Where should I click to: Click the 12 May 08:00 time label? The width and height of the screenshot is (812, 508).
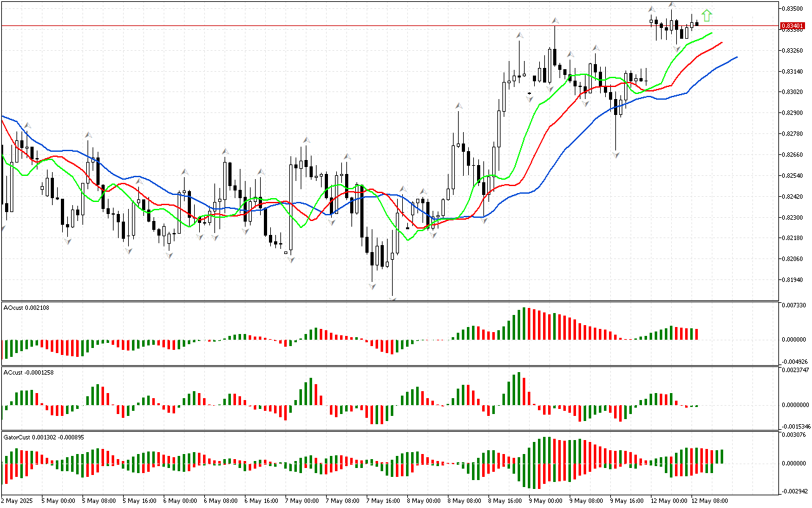pyautogui.click(x=710, y=500)
